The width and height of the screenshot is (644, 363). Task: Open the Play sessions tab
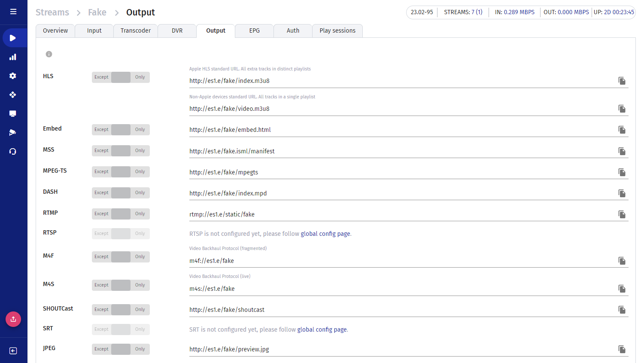(x=337, y=31)
